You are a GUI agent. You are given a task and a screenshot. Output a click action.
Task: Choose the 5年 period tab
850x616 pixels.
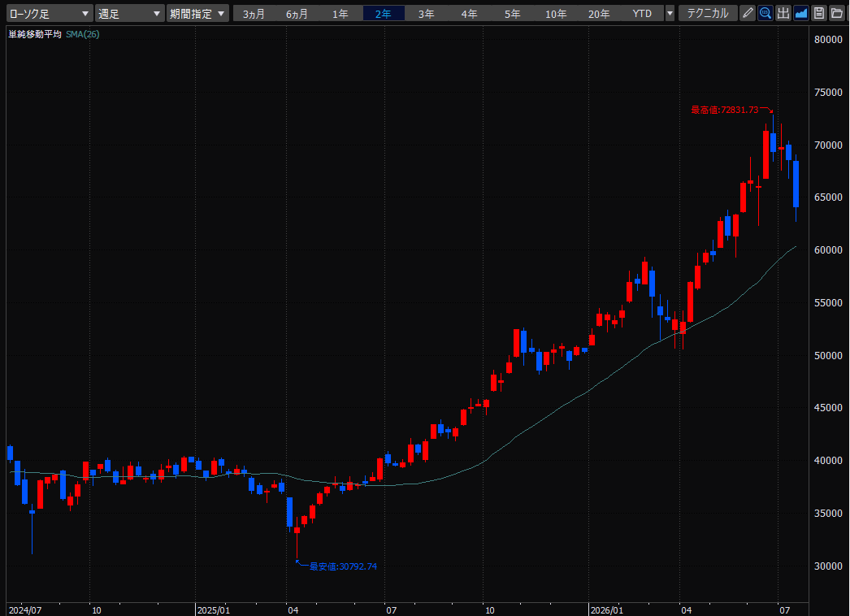(x=512, y=14)
